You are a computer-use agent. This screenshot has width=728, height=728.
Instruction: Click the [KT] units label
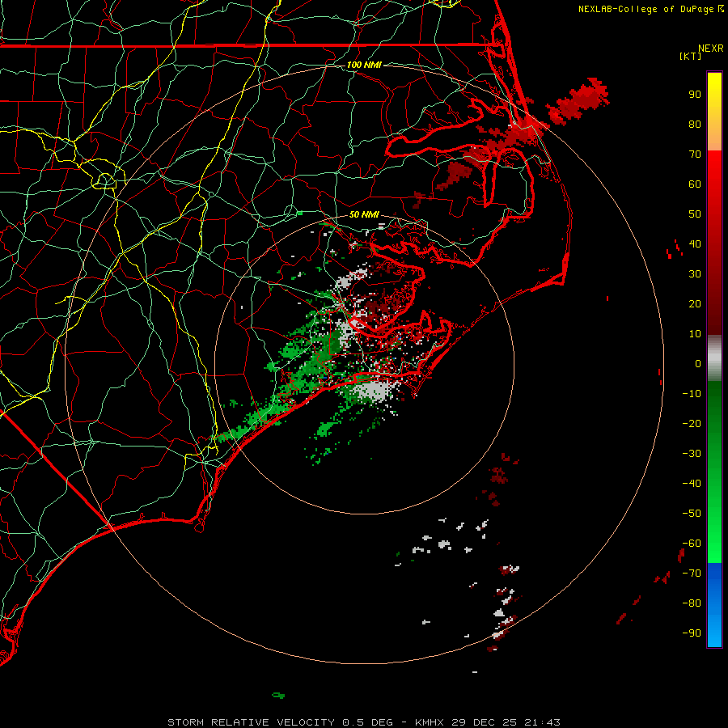point(691,56)
